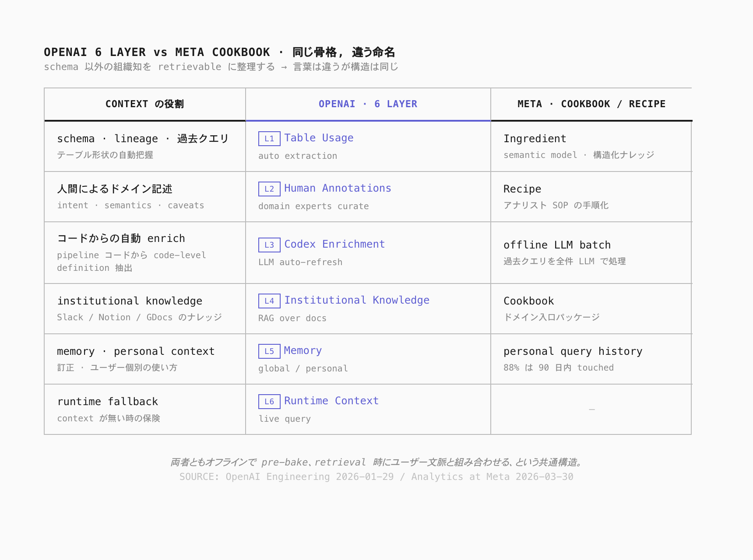The width and height of the screenshot is (753, 560).
Task: Click '88% は 90 日内 touched' text
Action: [559, 367]
